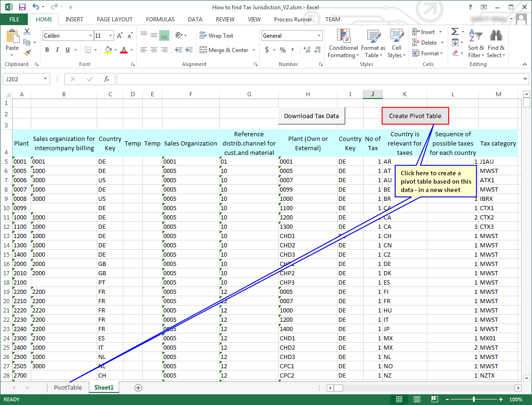Toggle Italic formatting
The width and height of the screenshot is (532, 405).
(x=57, y=50)
